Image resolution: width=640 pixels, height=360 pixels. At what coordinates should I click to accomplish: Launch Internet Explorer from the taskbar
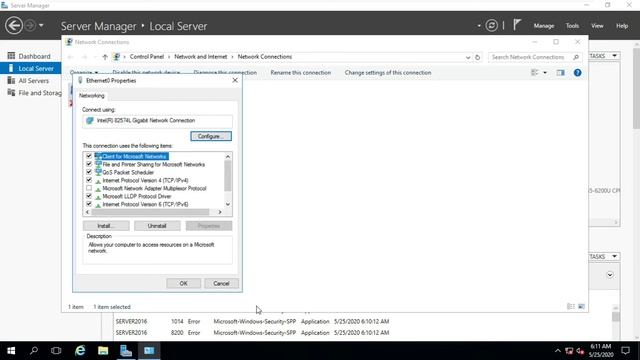(80, 351)
